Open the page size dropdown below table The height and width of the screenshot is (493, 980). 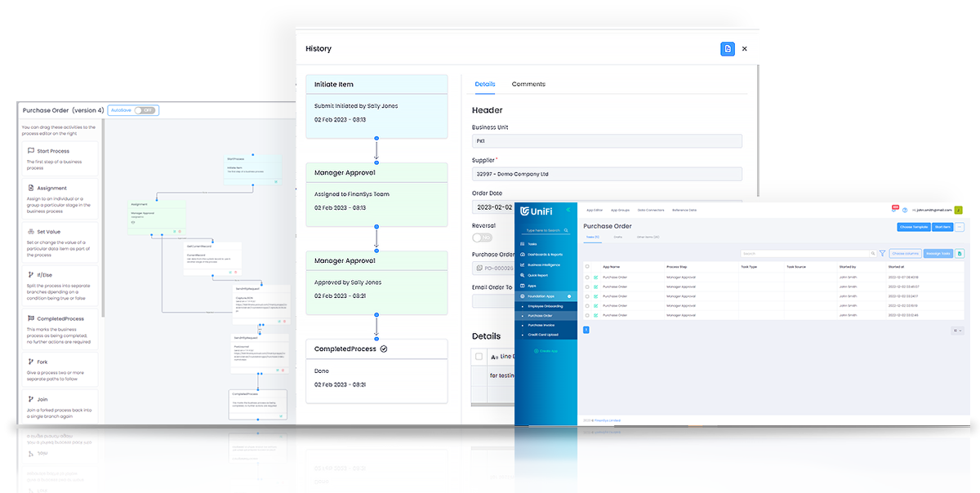click(957, 330)
